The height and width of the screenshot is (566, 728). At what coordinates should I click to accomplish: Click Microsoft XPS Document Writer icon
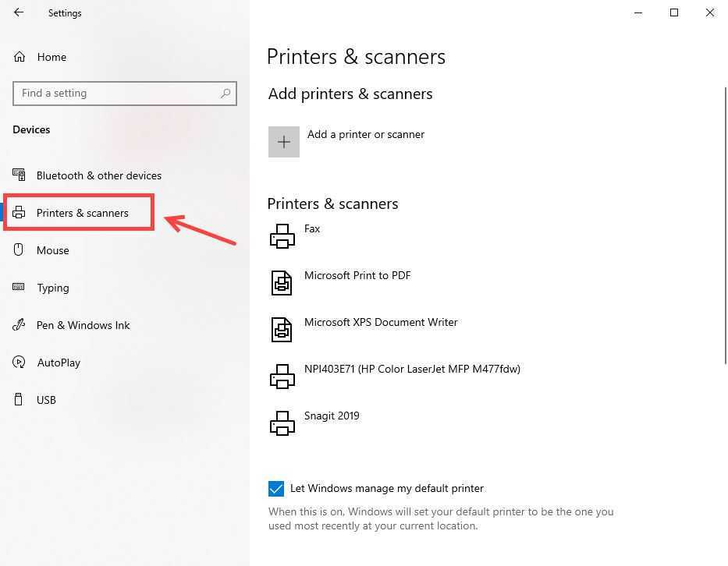[x=282, y=329]
